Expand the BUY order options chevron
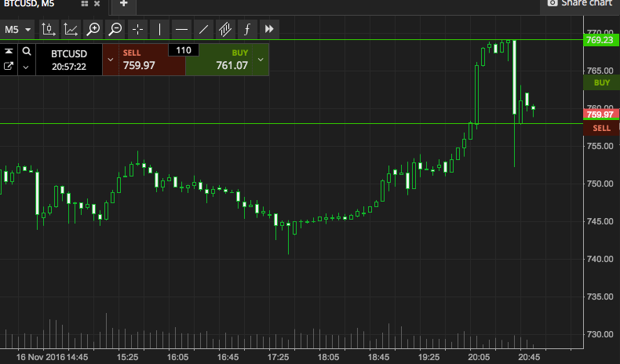 click(261, 60)
